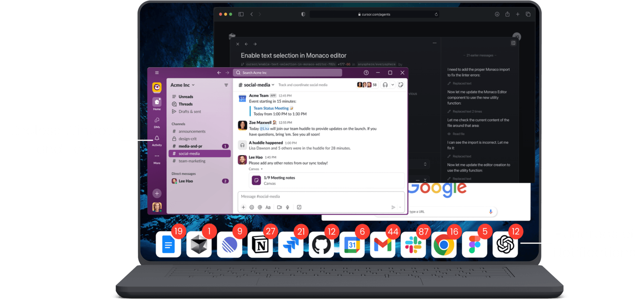
Task: Start a huddle with the headphones icon
Action: coord(385,85)
